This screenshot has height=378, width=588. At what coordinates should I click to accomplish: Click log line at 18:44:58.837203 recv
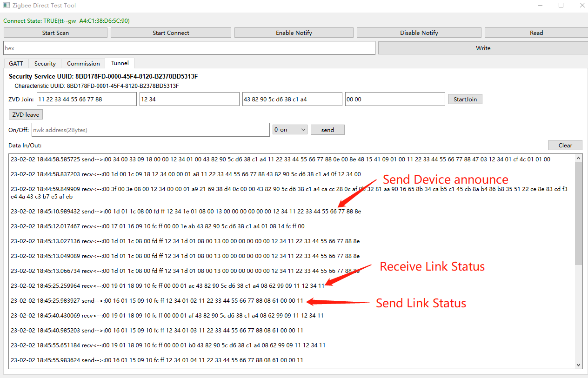[x=186, y=174]
